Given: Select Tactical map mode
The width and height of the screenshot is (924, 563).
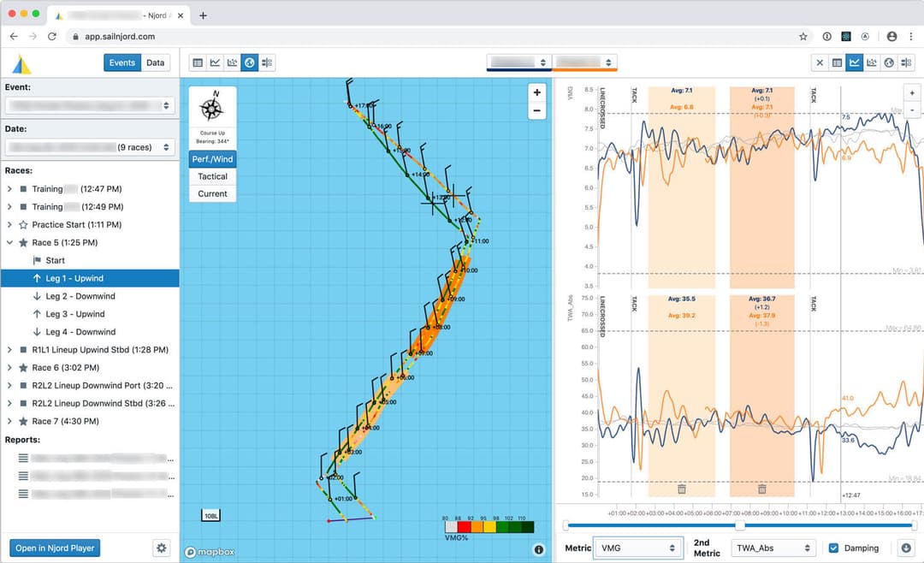Looking at the screenshot, I should [212, 176].
